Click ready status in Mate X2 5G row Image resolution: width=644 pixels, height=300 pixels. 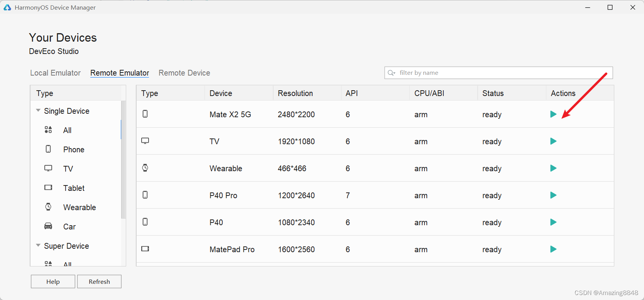point(492,115)
